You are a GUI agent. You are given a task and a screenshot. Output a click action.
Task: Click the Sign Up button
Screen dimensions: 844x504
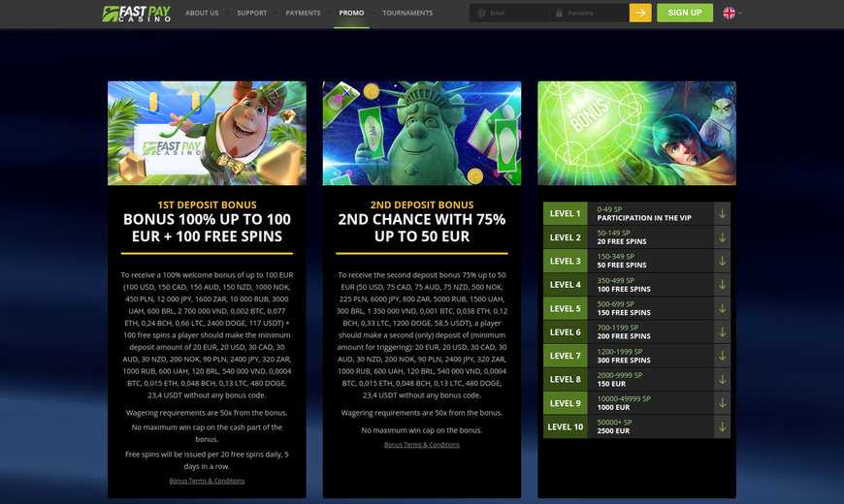click(685, 13)
